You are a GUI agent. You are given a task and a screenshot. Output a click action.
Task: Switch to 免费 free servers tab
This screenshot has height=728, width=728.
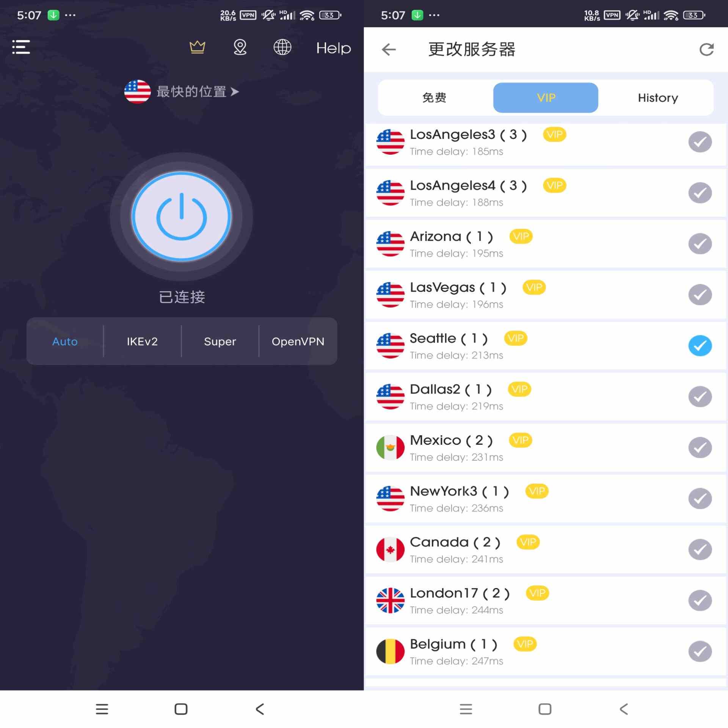point(433,97)
